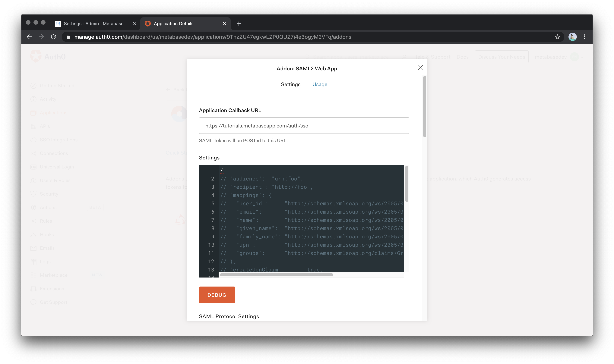
Task: Select the APIs sidebar icon
Action: tap(45, 126)
